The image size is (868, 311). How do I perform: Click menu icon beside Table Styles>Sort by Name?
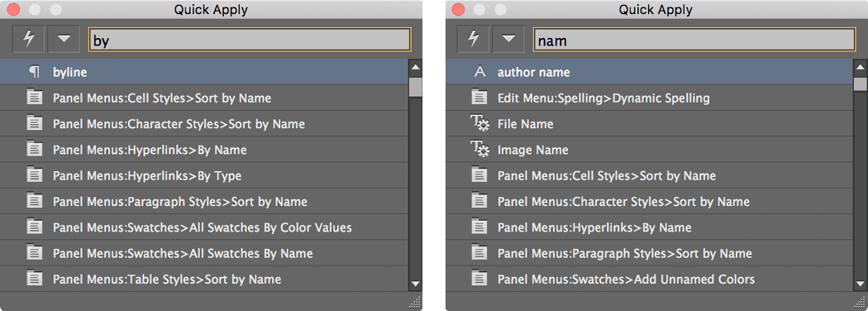point(35,279)
